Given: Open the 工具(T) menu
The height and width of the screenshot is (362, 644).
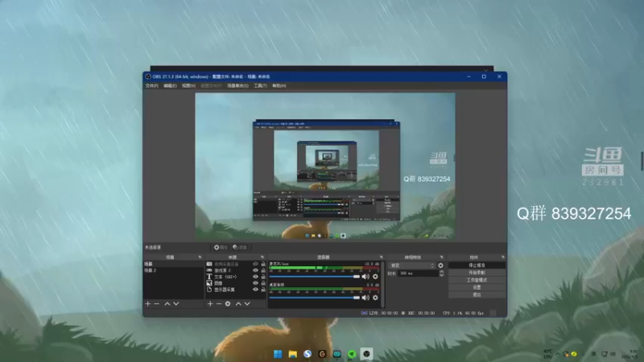Looking at the screenshot, I should click(x=260, y=86).
